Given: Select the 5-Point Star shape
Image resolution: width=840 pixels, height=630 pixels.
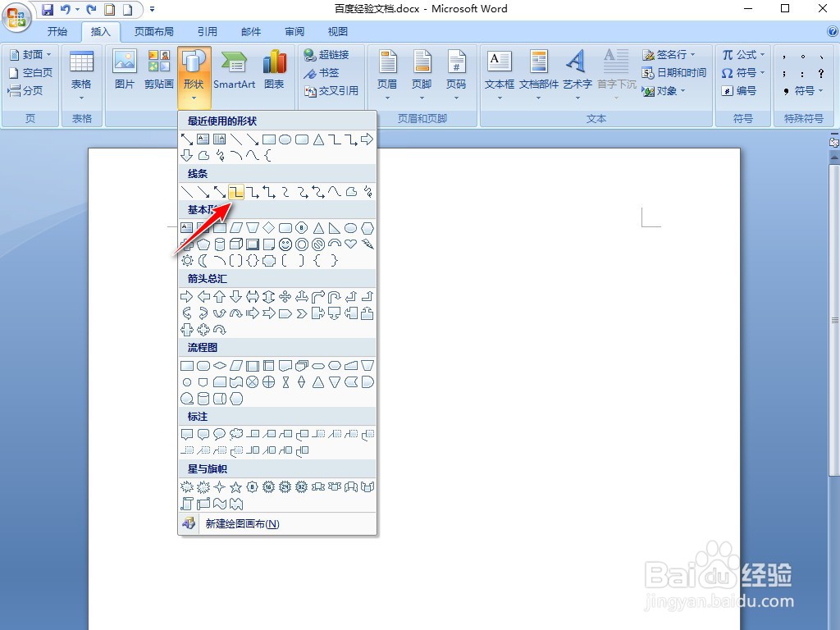Looking at the screenshot, I should (235, 487).
